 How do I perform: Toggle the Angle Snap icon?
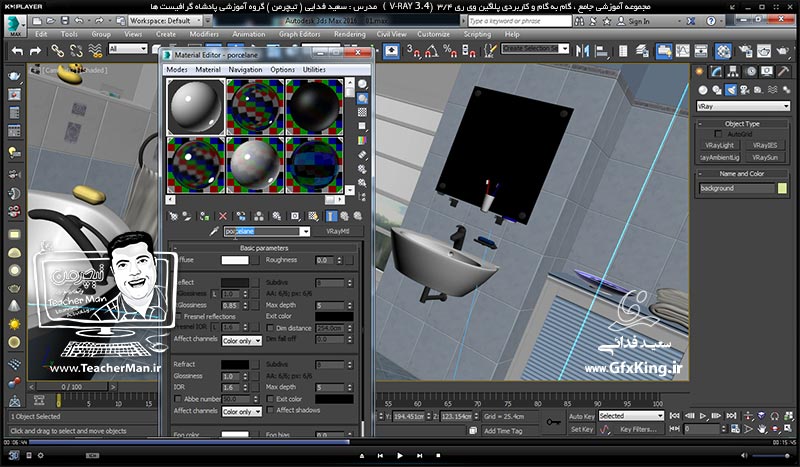click(x=431, y=51)
